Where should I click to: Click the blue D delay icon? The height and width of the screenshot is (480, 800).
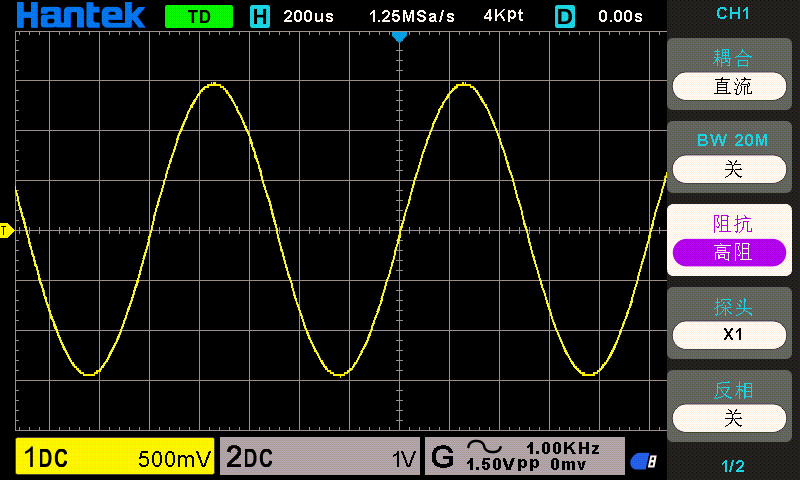[565, 16]
